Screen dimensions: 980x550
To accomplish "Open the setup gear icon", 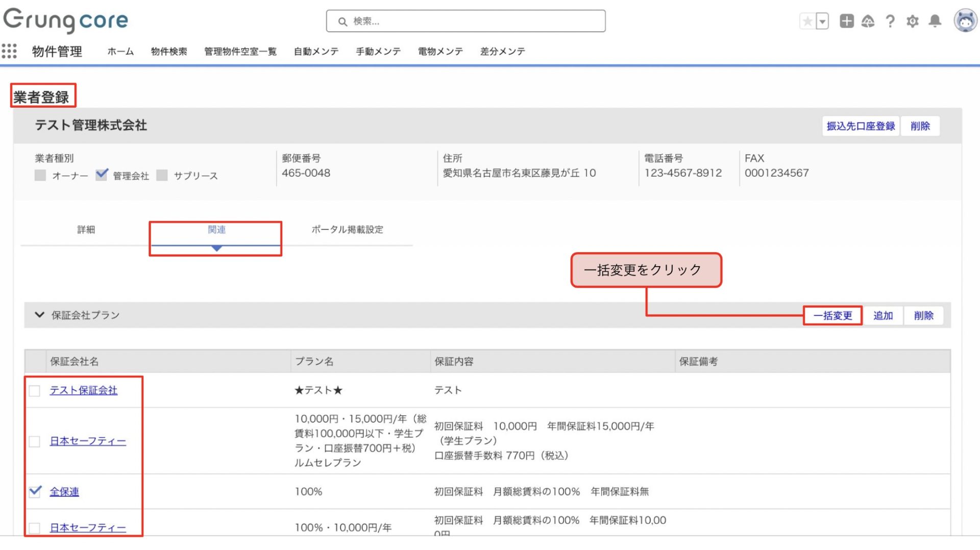I will pos(913,21).
